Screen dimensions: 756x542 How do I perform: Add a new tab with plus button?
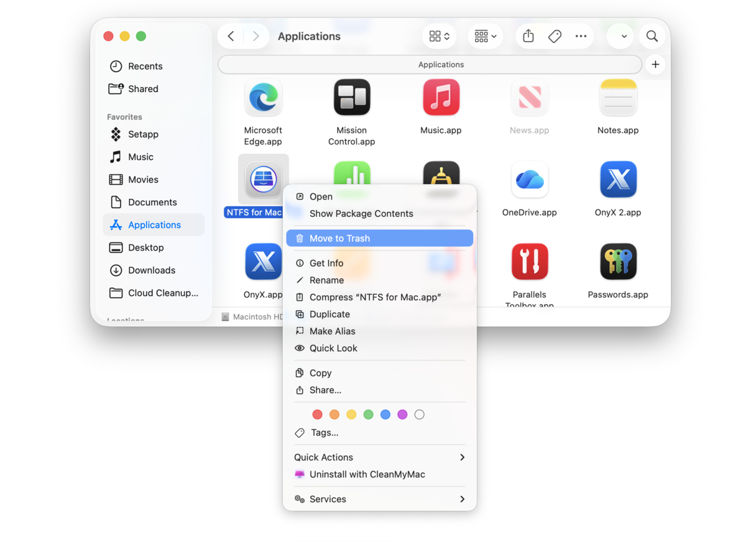coord(655,64)
